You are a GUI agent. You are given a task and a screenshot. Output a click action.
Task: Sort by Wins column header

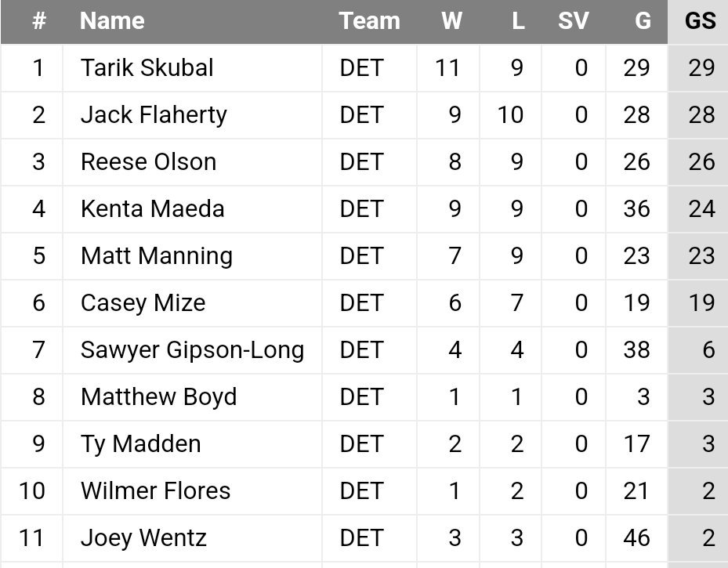point(451,21)
